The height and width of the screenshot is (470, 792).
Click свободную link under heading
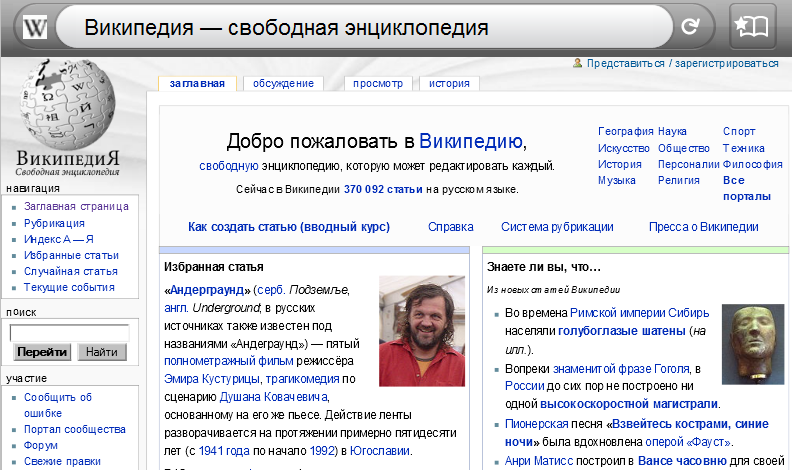pyautogui.click(x=229, y=166)
